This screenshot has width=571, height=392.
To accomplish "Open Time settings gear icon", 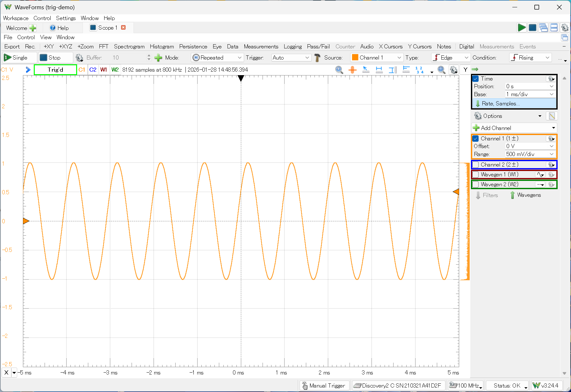I will click(x=551, y=79).
